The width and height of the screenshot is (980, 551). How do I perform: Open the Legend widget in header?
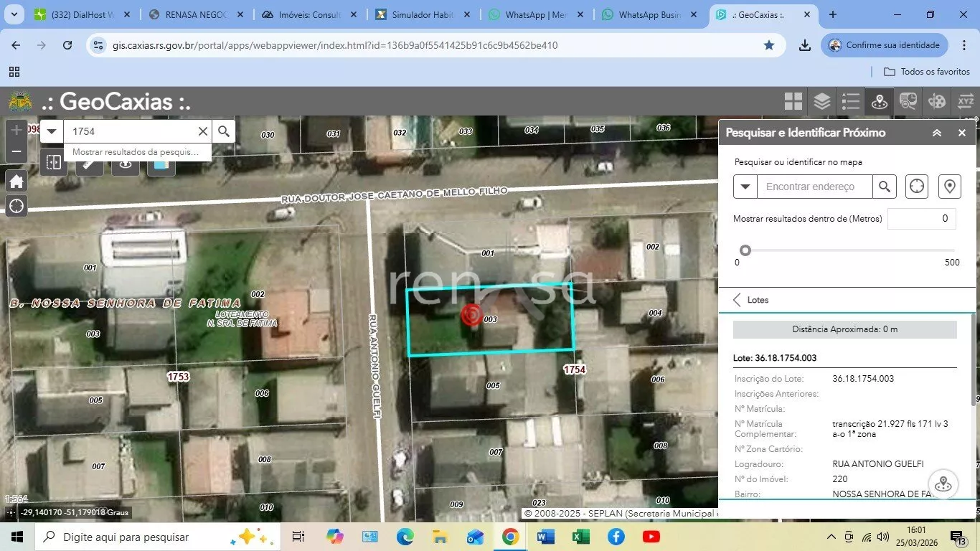[851, 102]
